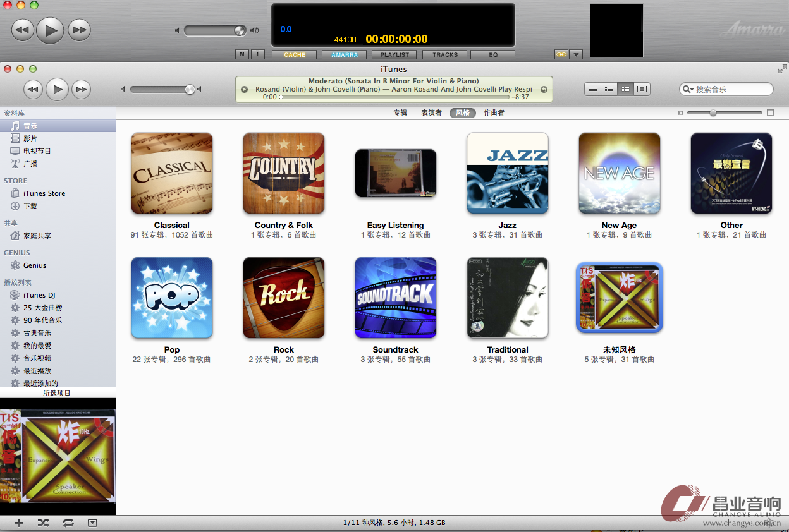Hide the artwork viewer panel

pos(93,523)
